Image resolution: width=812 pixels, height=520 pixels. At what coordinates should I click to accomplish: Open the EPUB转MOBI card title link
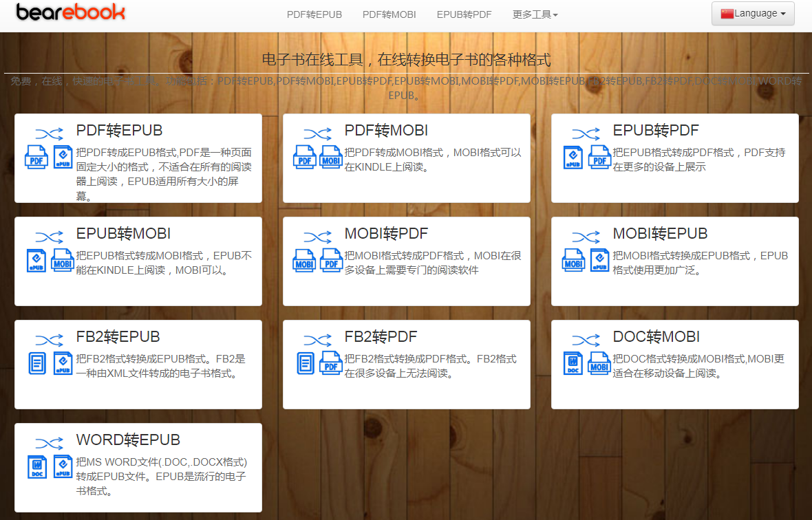pos(123,234)
